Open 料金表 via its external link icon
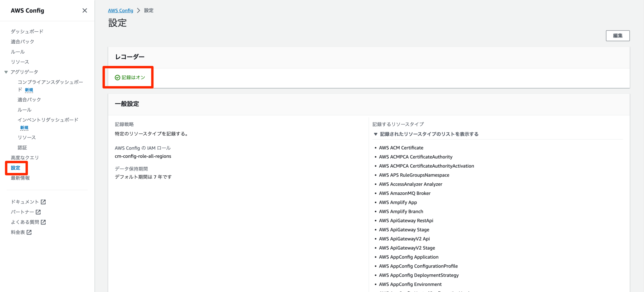The image size is (644, 292). (29, 232)
